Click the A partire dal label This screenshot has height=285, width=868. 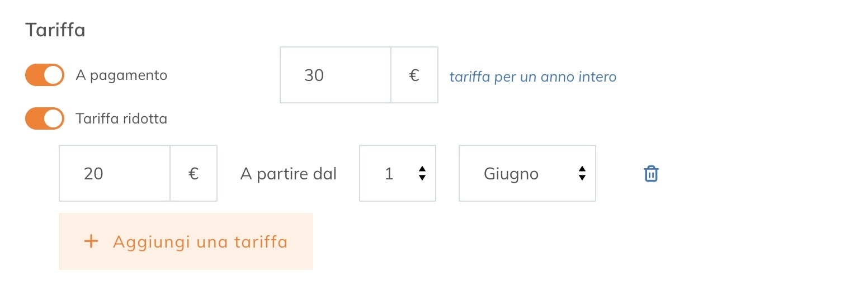click(288, 174)
